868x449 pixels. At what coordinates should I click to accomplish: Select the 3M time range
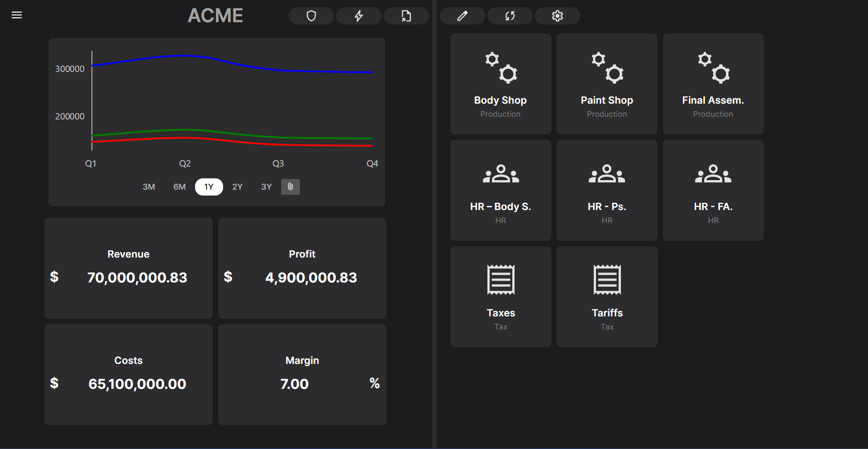(149, 187)
